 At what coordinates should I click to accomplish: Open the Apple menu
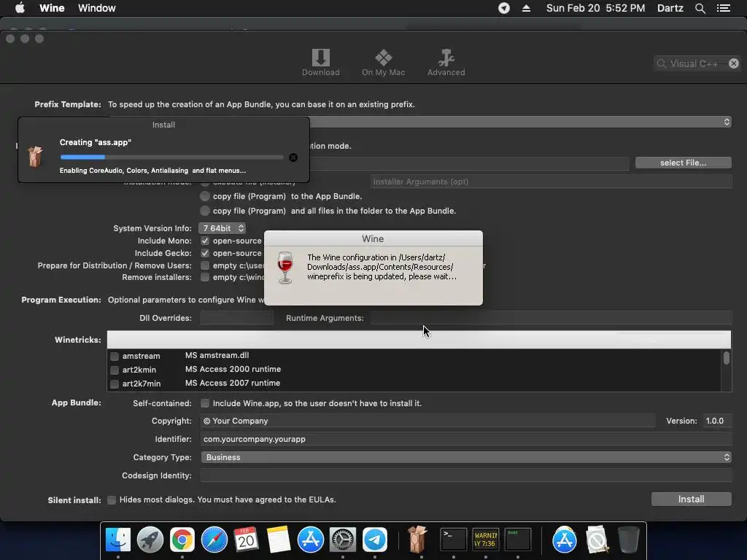(20, 8)
